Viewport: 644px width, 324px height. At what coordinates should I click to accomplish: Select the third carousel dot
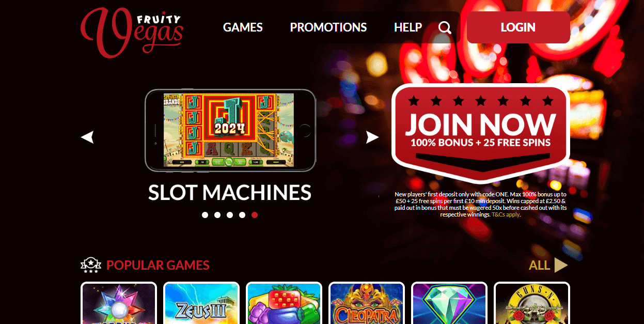230,215
